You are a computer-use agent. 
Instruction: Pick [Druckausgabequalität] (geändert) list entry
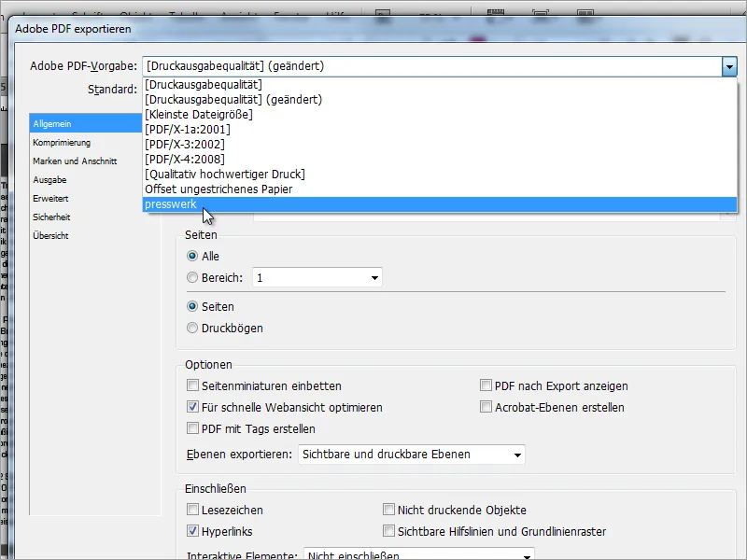point(440,100)
